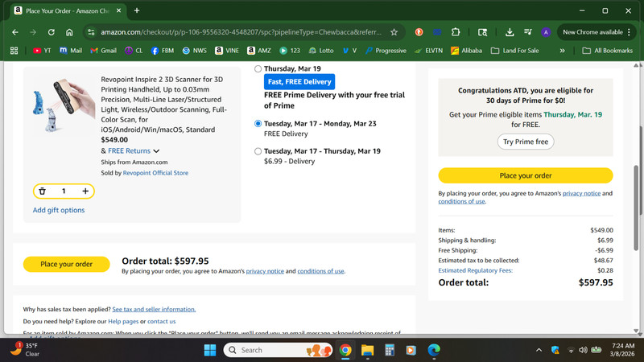Open Chrome downloads
This screenshot has width=644, height=362.
click(x=510, y=32)
